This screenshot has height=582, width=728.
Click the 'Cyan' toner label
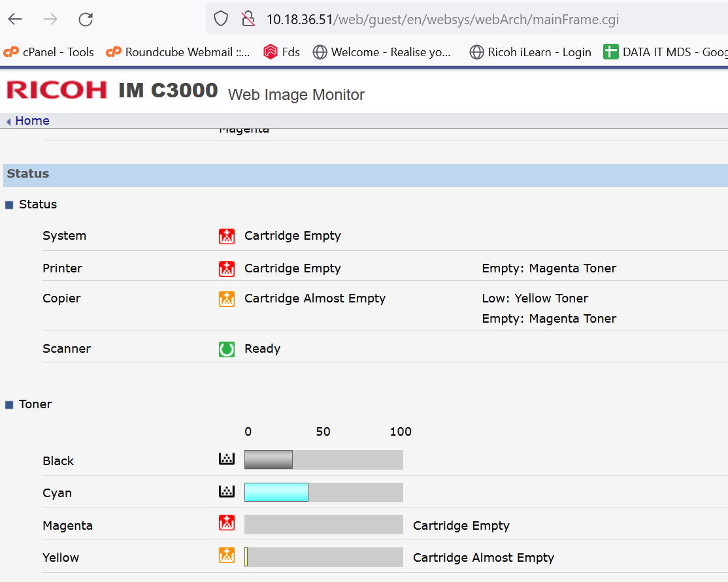(x=57, y=493)
